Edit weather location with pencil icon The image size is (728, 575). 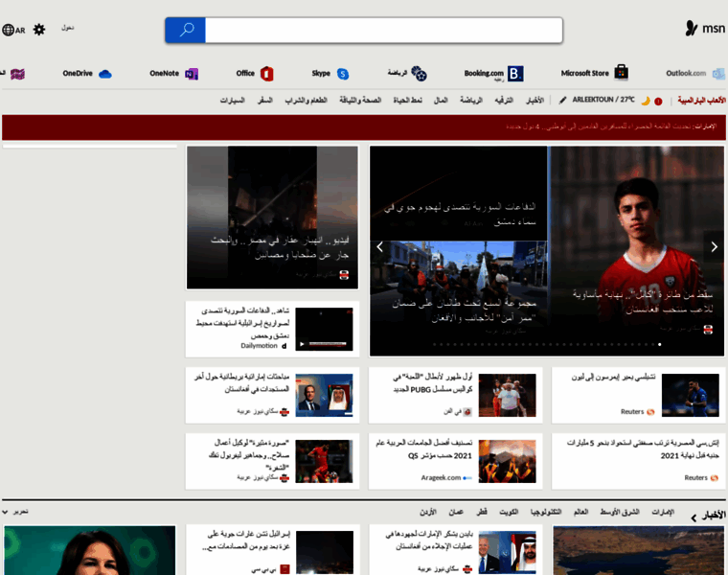[563, 100]
